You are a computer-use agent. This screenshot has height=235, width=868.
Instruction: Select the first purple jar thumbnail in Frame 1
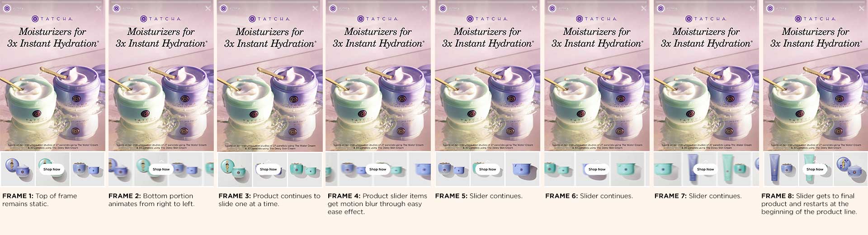click(x=18, y=169)
